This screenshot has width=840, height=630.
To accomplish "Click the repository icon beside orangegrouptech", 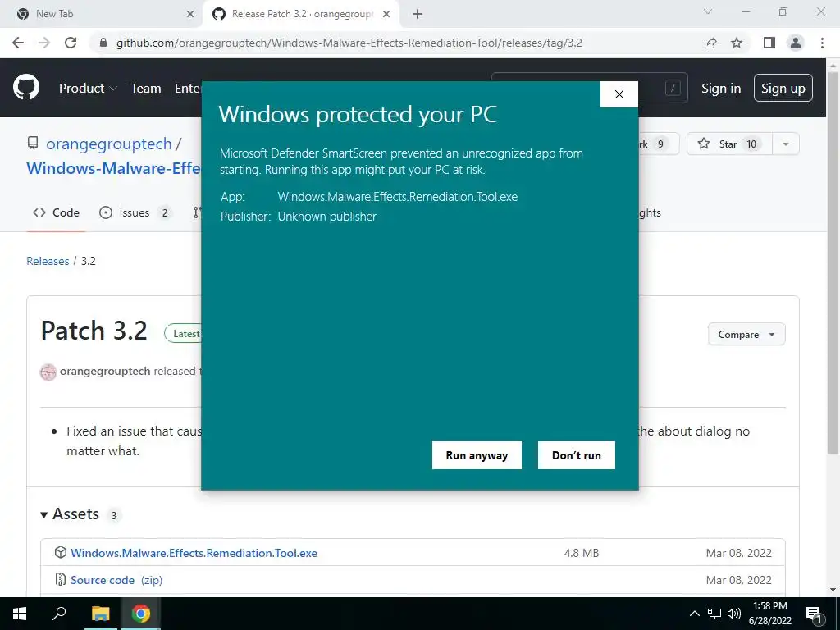I will pos(33,143).
